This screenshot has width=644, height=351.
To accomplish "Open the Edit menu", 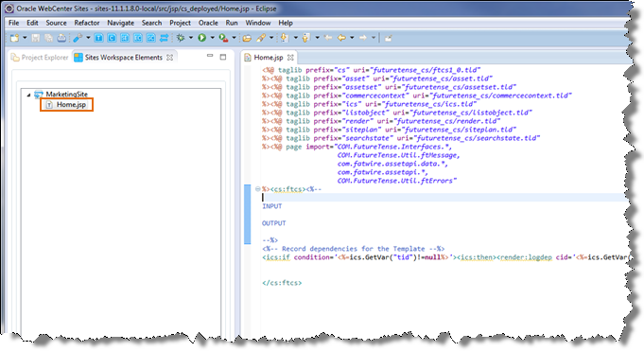I will point(32,23).
